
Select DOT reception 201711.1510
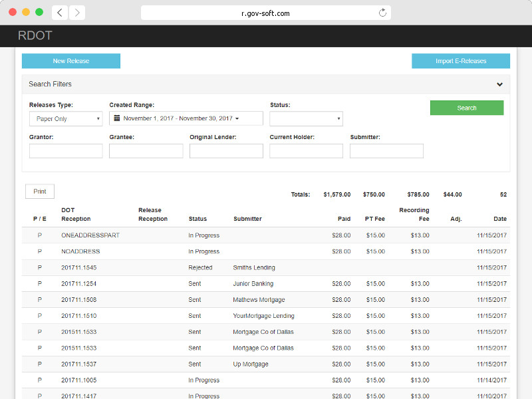pyautogui.click(x=78, y=316)
